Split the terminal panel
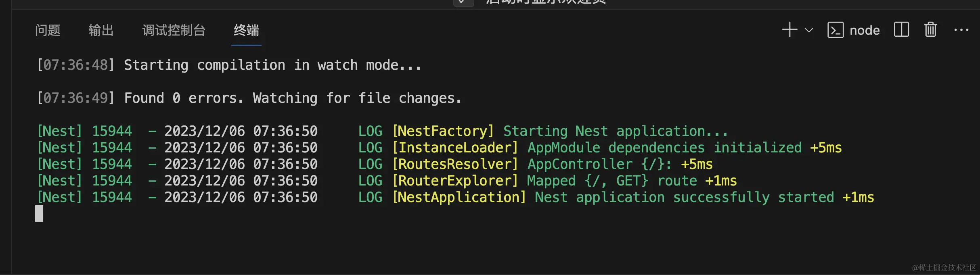 [x=901, y=30]
